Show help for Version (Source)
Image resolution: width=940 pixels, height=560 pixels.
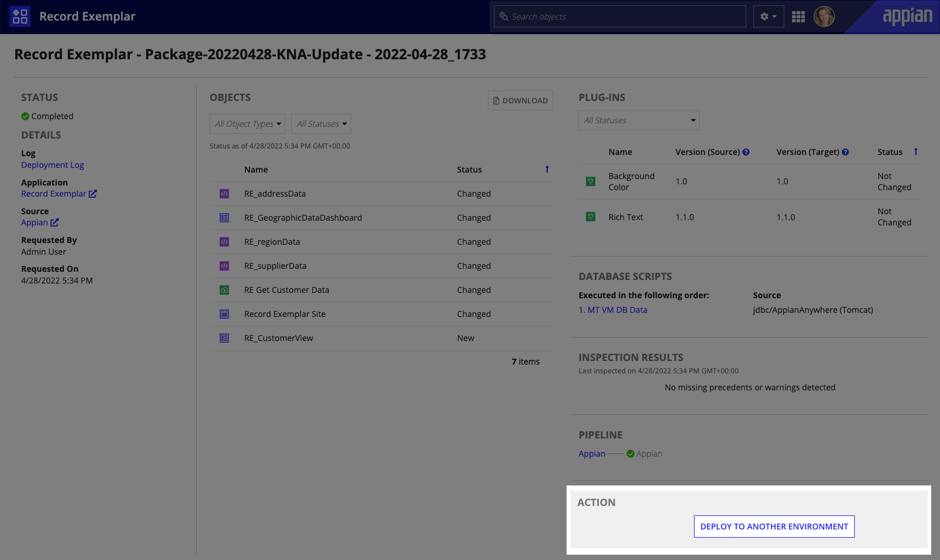tap(746, 152)
